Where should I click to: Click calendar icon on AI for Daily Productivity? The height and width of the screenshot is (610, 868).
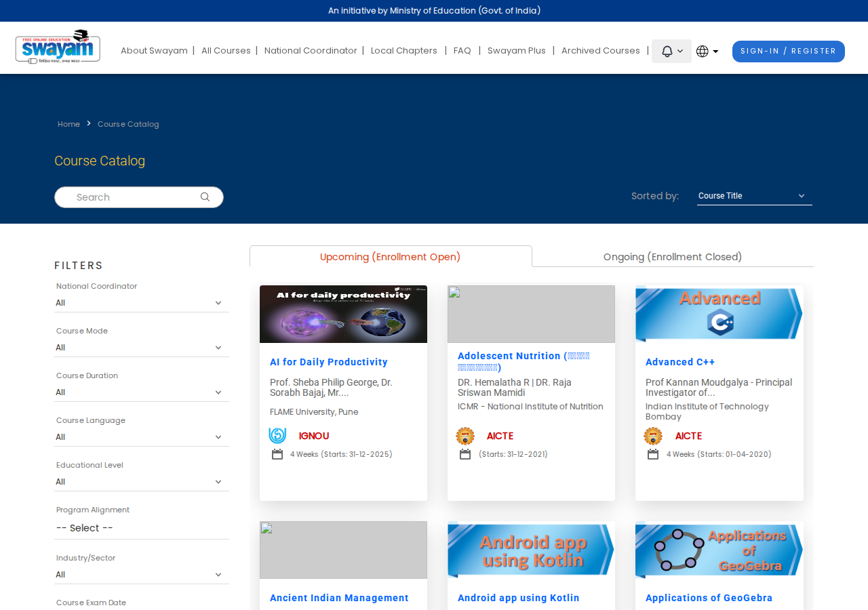tap(277, 454)
